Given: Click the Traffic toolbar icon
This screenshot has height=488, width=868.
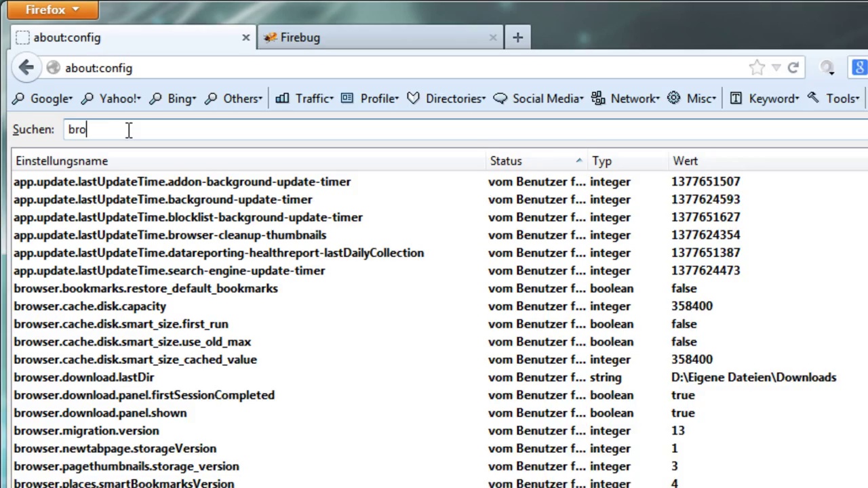Looking at the screenshot, I should (x=282, y=99).
